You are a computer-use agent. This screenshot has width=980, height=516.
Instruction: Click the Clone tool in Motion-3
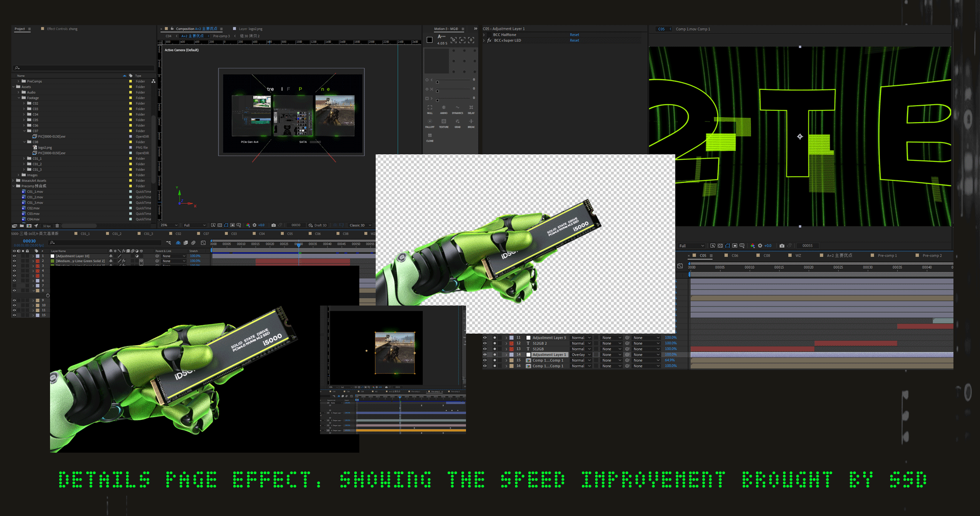coord(430,137)
